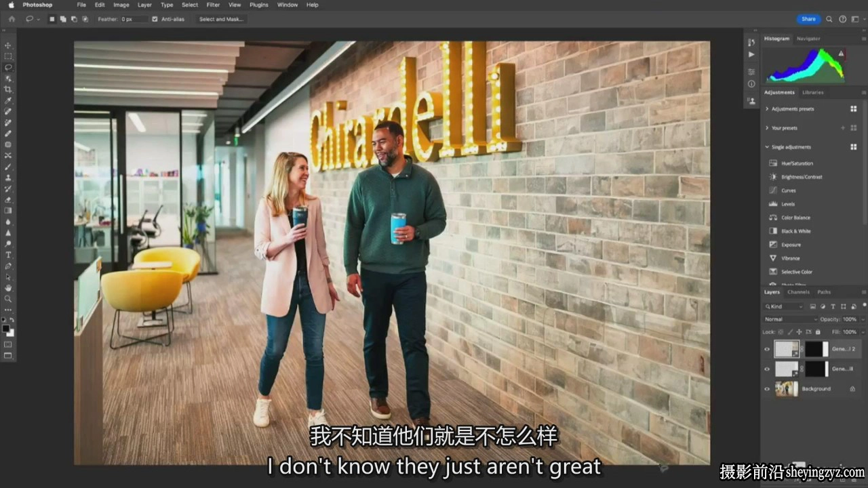This screenshot has height=488, width=868.
Task: Toggle lock transparent pixels
Action: tap(781, 332)
